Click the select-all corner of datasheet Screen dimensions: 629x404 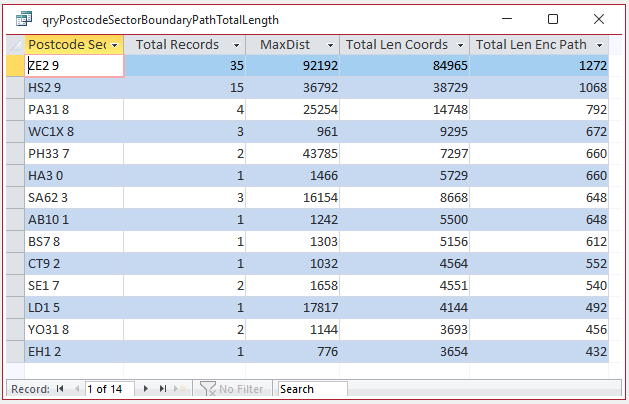(x=15, y=45)
